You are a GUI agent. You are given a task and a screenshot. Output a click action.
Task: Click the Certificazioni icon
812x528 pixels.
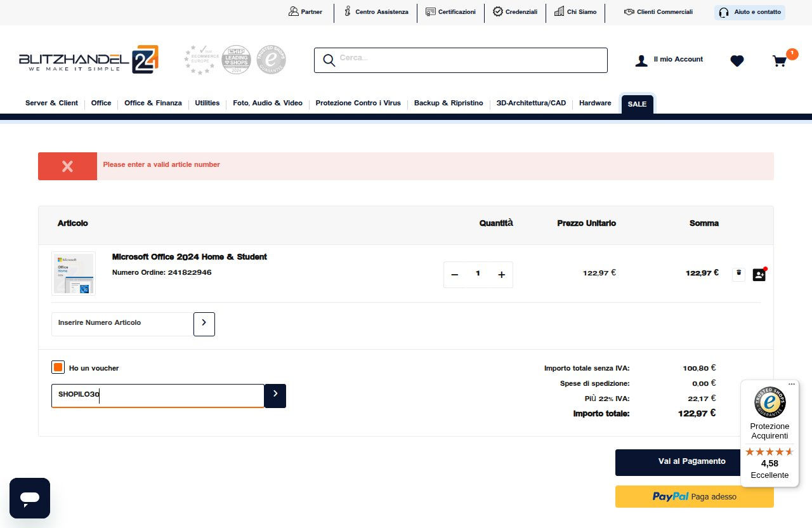(x=431, y=11)
